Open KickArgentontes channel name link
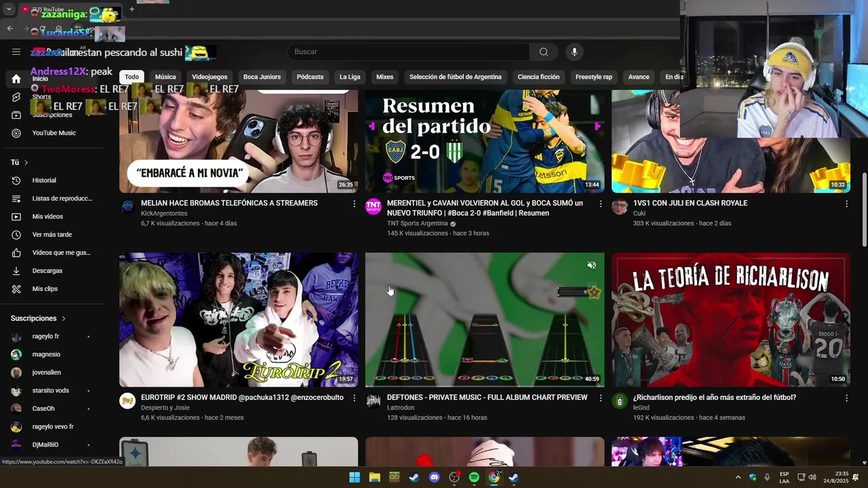868x488 pixels. coord(164,213)
